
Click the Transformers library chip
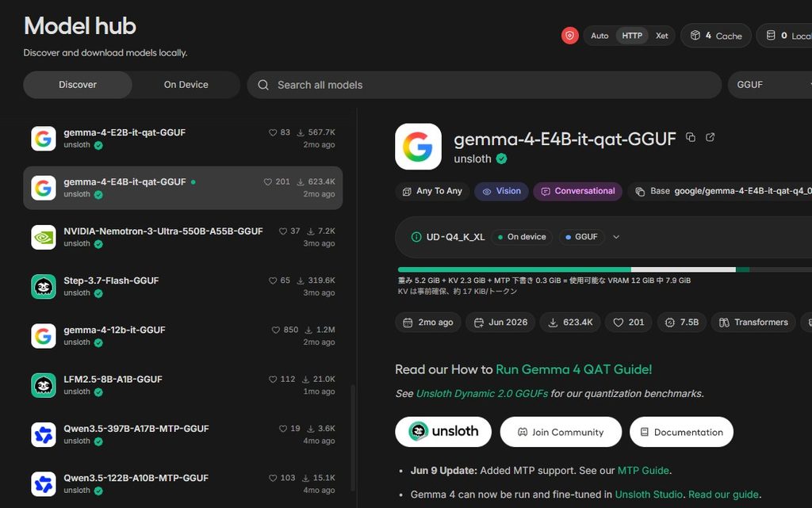pyautogui.click(x=753, y=323)
